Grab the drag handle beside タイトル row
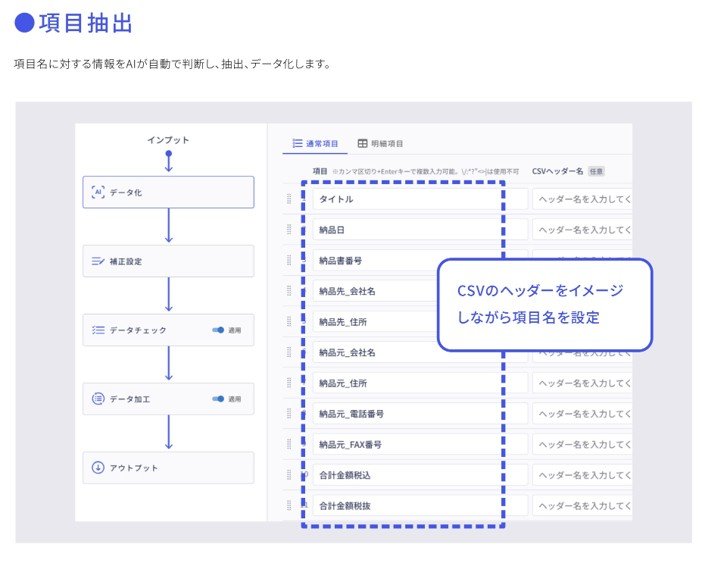 click(x=289, y=199)
